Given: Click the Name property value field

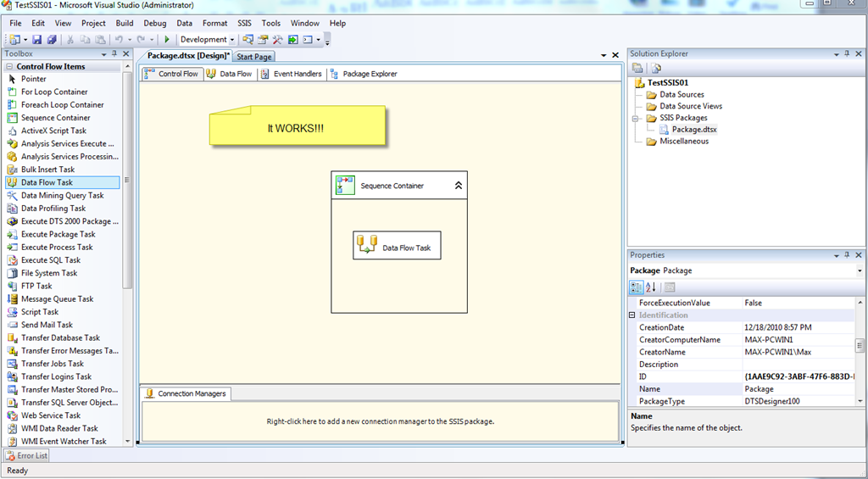Looking at the screenshot, I should click(798, 389).
